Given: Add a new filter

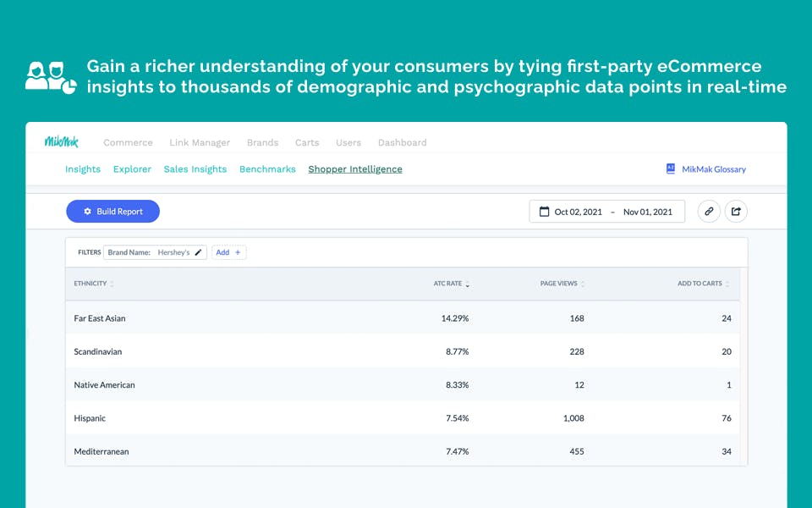Looking at the screenshot, I should (x=228, y=252).
